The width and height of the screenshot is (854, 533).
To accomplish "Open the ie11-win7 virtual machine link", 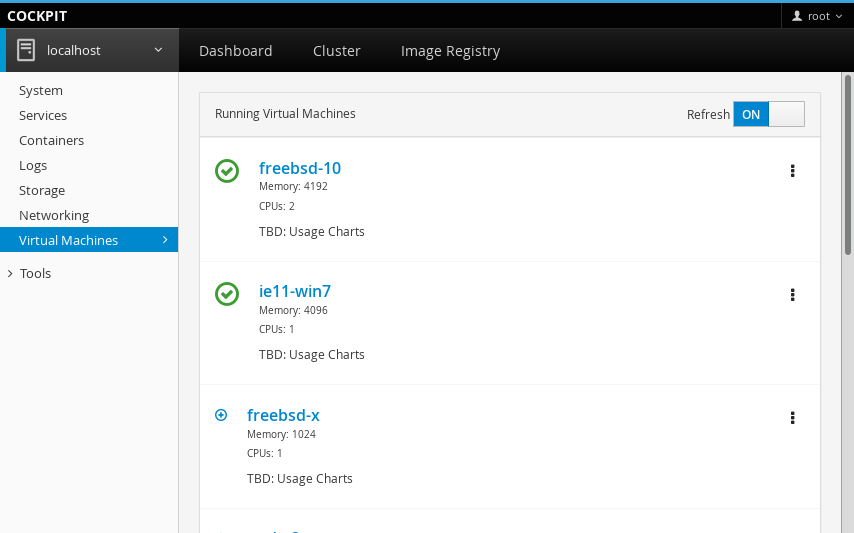I will click(295, 291).
